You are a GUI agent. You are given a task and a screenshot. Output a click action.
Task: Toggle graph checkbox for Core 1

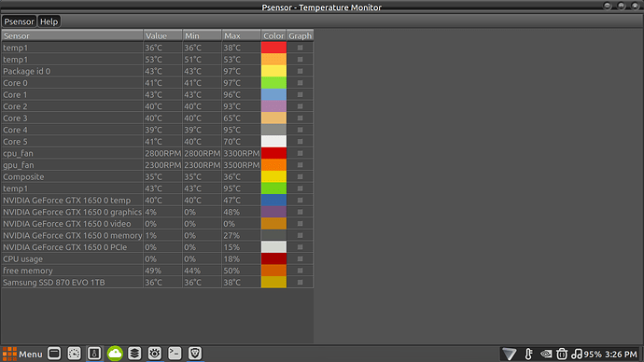coord(301,95)
